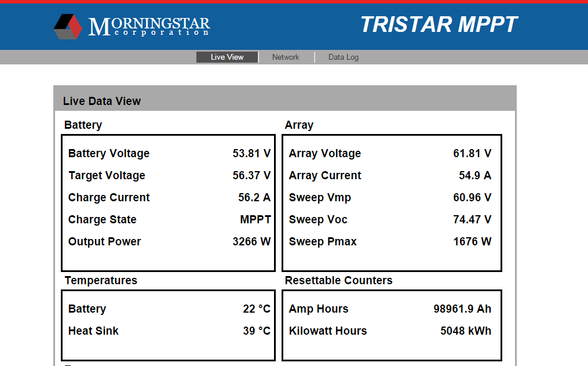Image resolution: width=588 pixels, height=366 pixels.
Task: Click the Array Voltage 61.81 V value
Action: (x=472, y=153)
